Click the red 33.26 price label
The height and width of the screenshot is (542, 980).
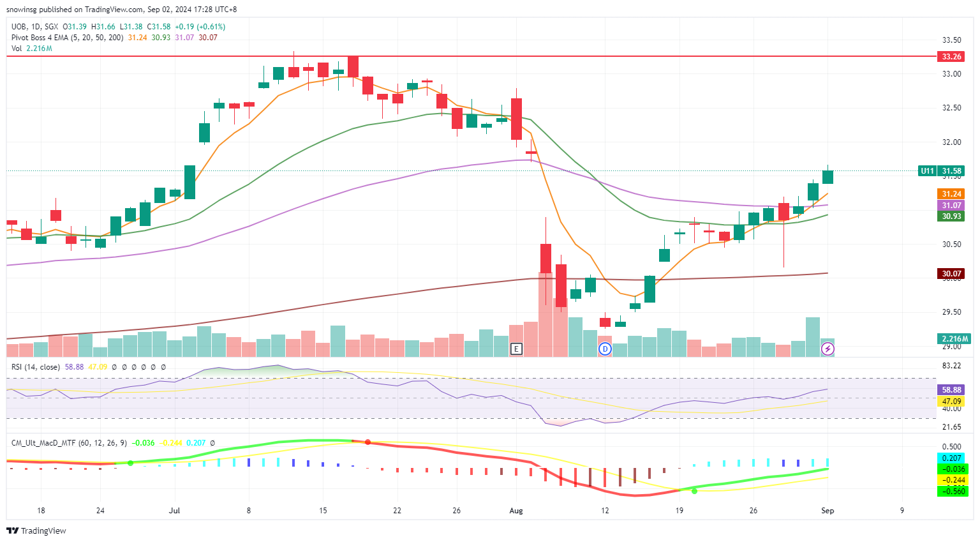951,57
